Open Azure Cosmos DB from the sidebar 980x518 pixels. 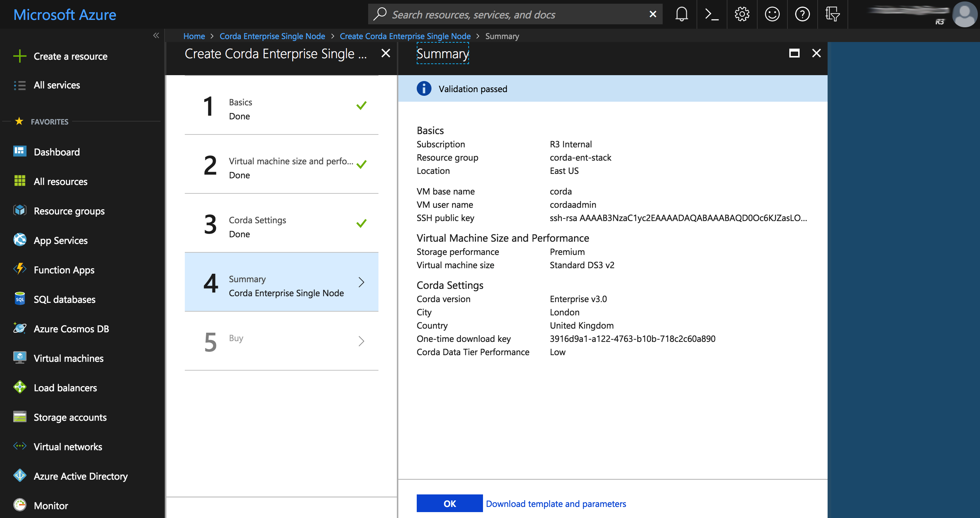pyautogui.click(x=71, y=329)
